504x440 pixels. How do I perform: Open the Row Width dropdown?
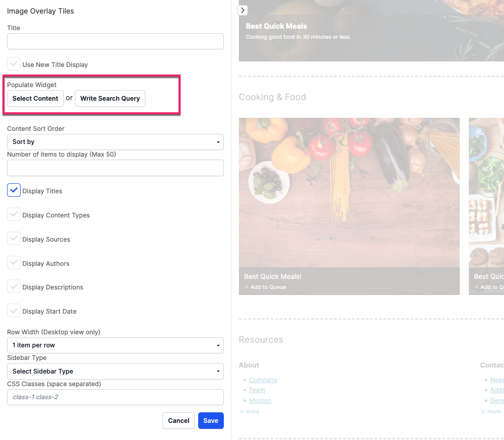click(115, 345)
